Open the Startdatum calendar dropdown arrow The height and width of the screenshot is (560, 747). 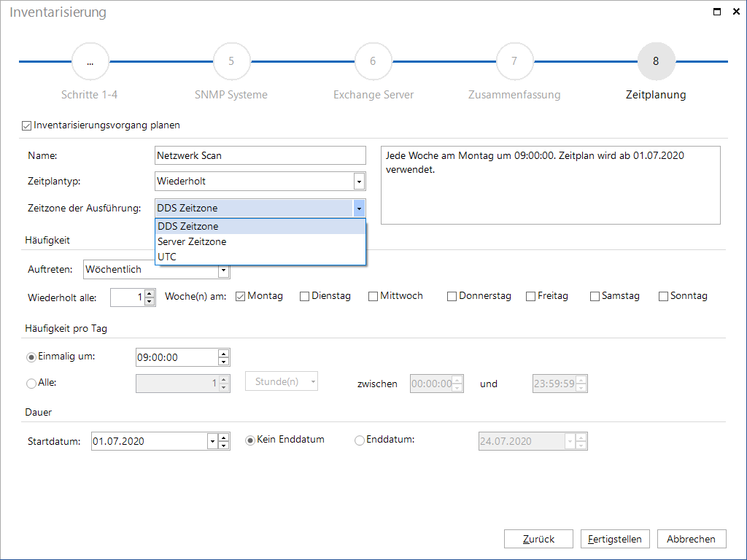pyautogui.click(x=212, y=441)
